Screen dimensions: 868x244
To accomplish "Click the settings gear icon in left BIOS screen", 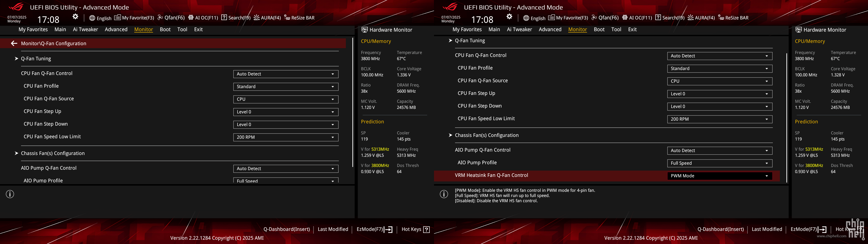I will point(75,16).
